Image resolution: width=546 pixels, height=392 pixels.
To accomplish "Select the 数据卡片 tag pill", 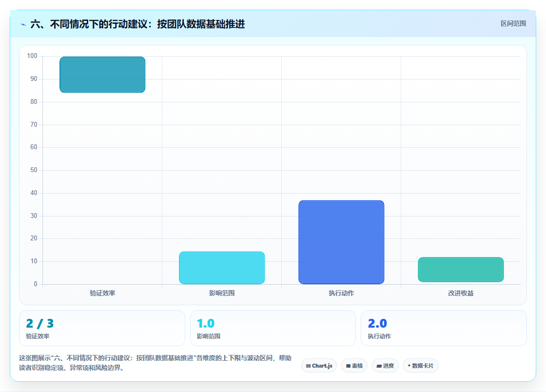I will 421,366.
